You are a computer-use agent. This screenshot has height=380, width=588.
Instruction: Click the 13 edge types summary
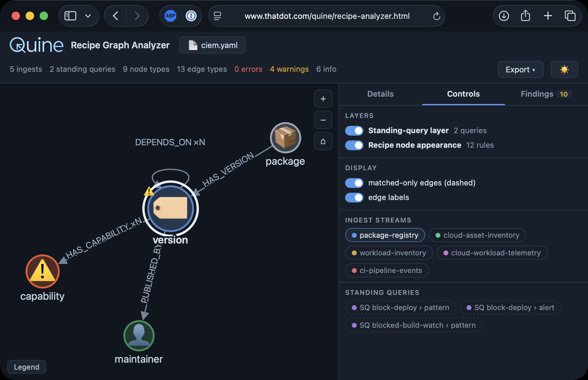pyautogui.click(x=202, y=69)
